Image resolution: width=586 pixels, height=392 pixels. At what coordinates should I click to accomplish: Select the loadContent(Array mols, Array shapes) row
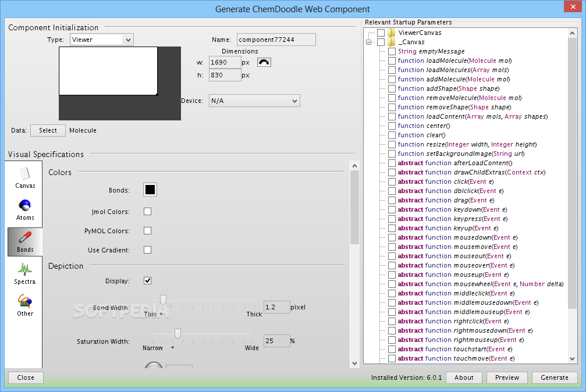point(473,116)
